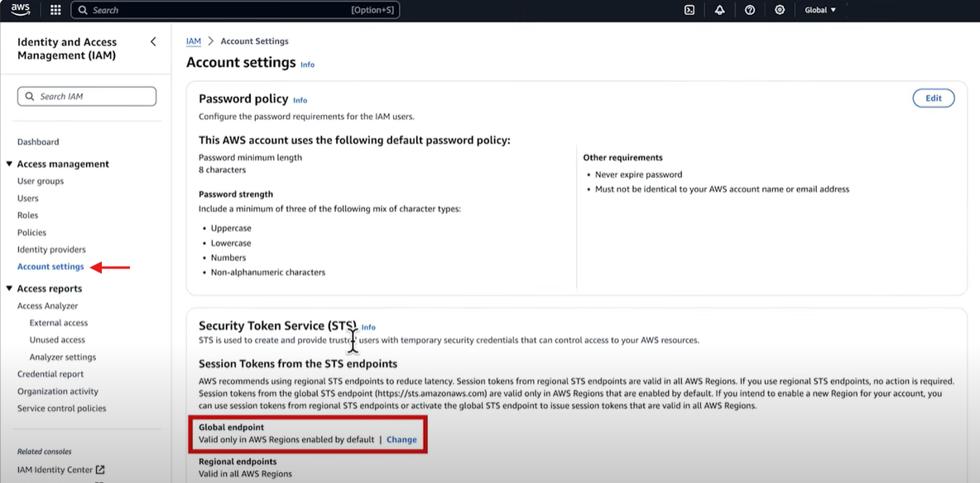Click the external link icon beside IAM Identity Center
The image size is (980, 483).
pyautogui.click(x=101, y=470)
